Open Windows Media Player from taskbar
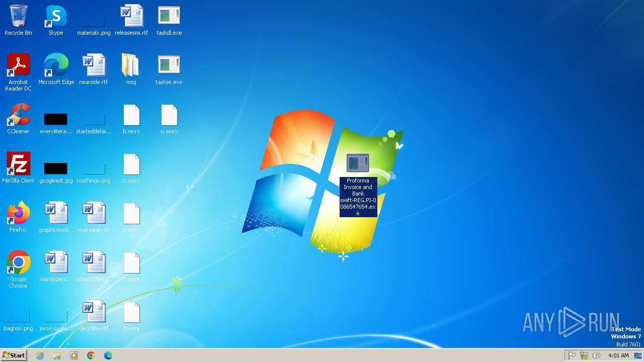Viewport: 644px width, 362px height. point(74,355)
